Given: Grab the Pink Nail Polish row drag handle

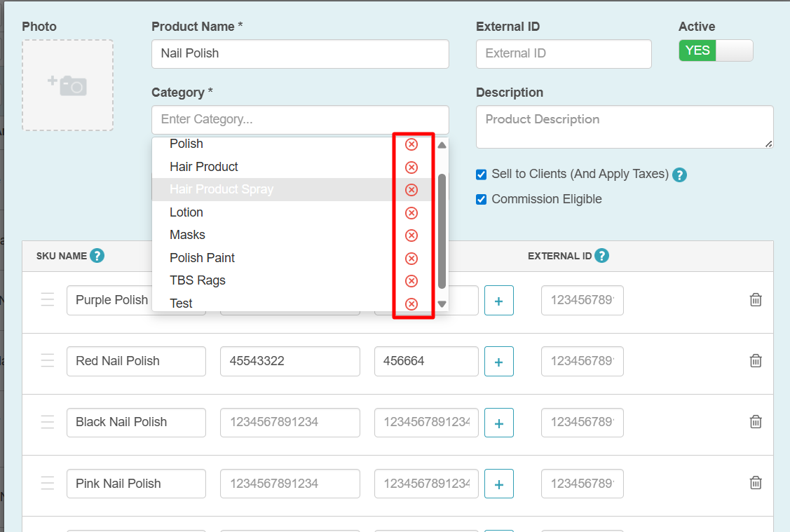Looking at the screenshot, I should click(48, 483).
